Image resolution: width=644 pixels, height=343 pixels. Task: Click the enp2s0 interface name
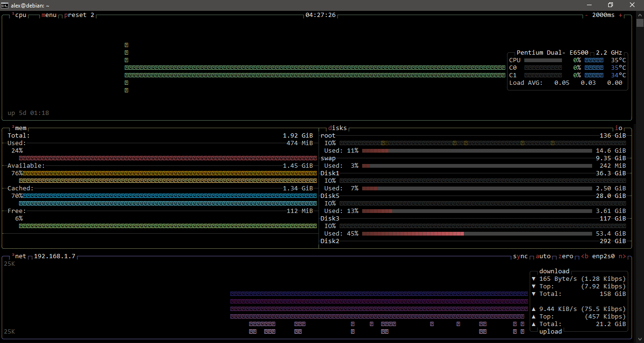603,256
